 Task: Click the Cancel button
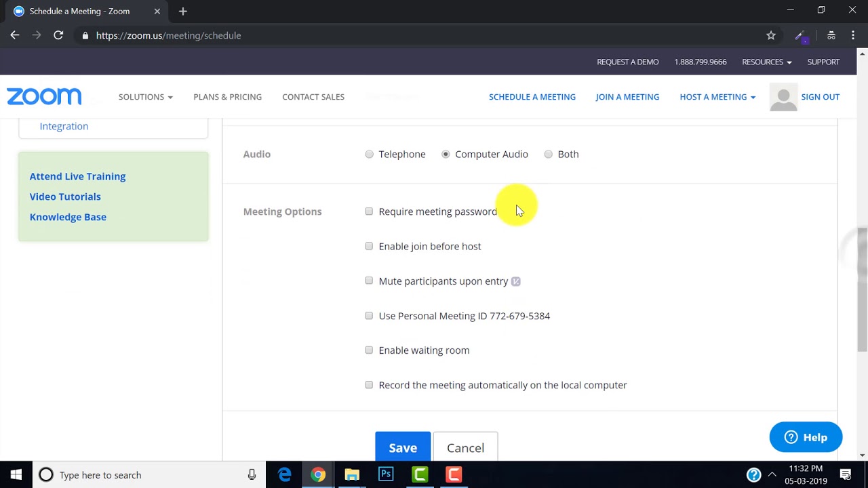click(x=465, y=447)
